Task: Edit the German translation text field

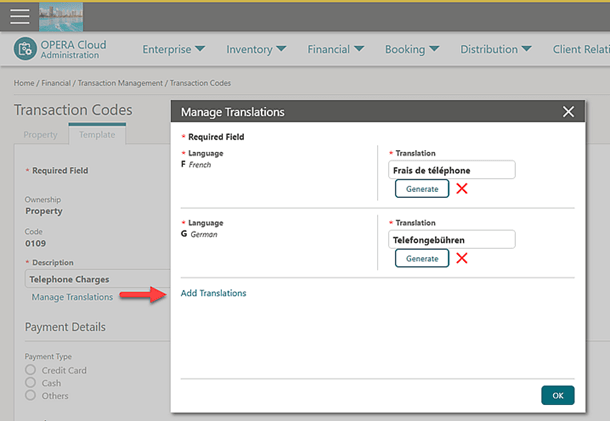Action: pos(450,240)
